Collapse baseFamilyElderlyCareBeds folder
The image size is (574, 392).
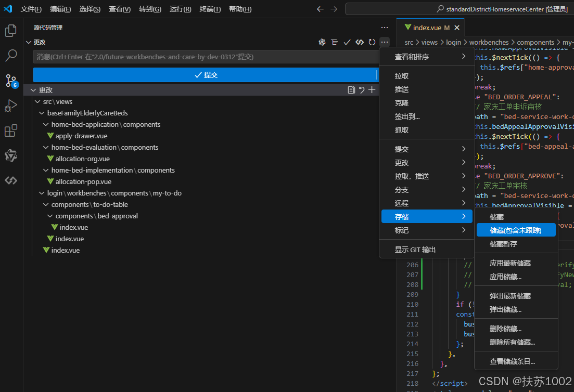click(42, 113)
